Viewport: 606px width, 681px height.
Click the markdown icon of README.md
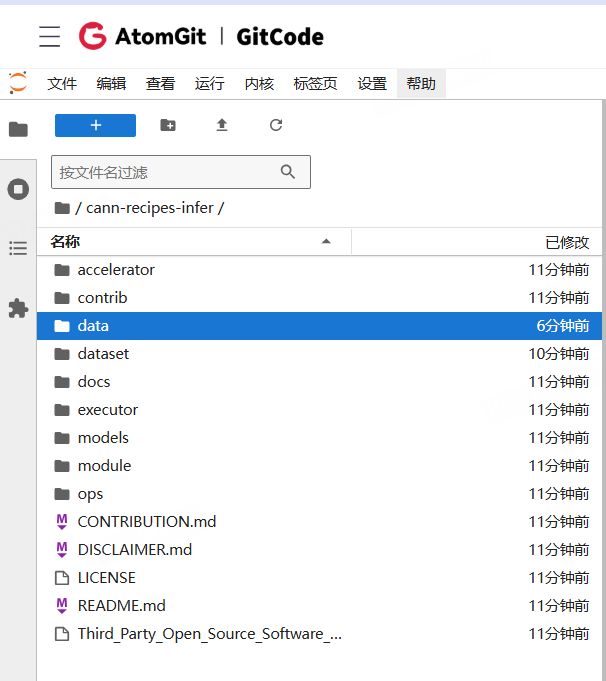click(62, 606)
